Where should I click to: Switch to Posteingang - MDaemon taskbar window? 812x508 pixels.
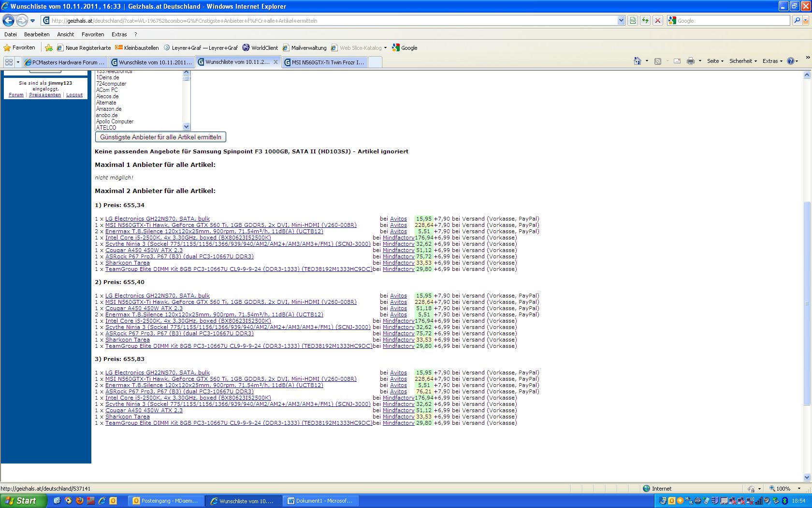[166, 501]
